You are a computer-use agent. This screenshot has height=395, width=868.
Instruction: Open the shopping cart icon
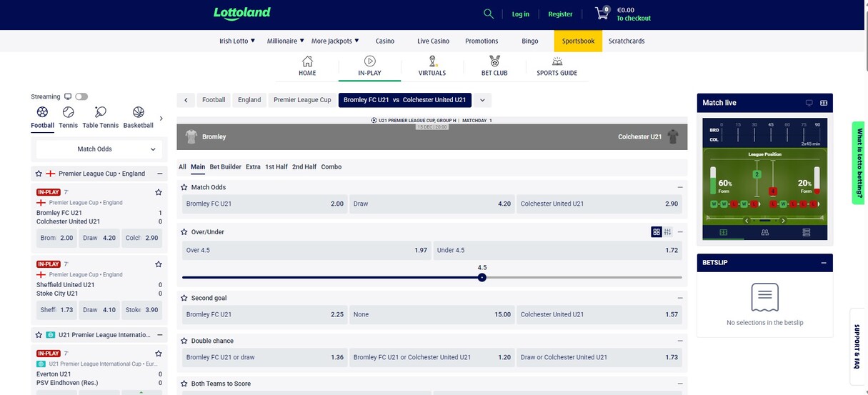[x=602, y=13]
